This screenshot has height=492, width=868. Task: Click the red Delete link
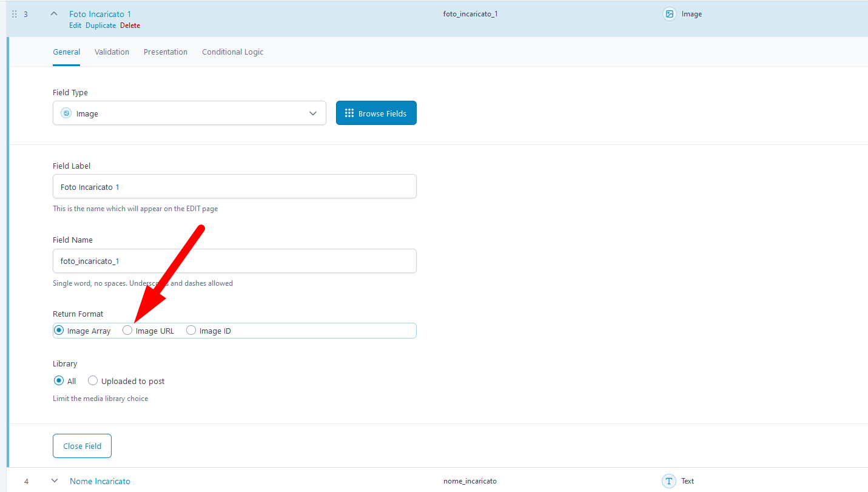(x=130, y=25)
